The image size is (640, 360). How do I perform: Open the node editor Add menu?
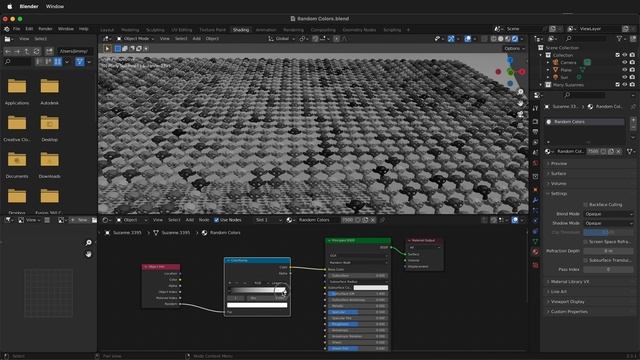[x=190, y=220]
